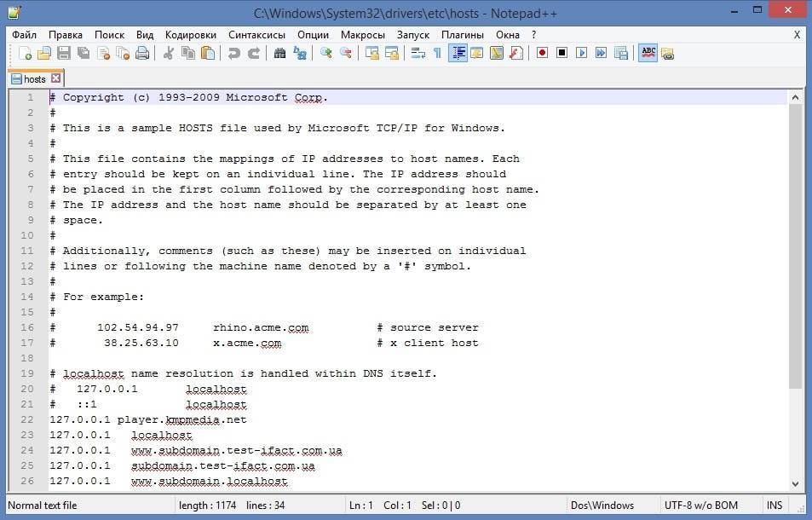The image size is (812, 520).
Task: Stop macro recording with black square icon
Action: tap(561, 53)
